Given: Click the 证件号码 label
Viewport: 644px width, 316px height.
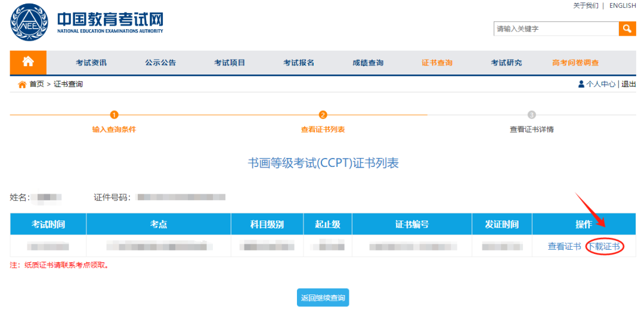Looking at the screenshot, I should pyautogui.click(x=112, y=197).
